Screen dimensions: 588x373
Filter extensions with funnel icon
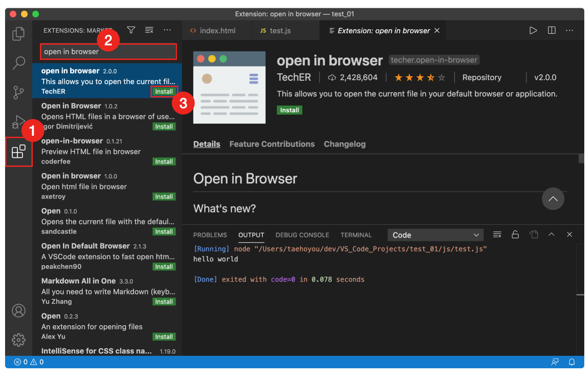[131, 30]
